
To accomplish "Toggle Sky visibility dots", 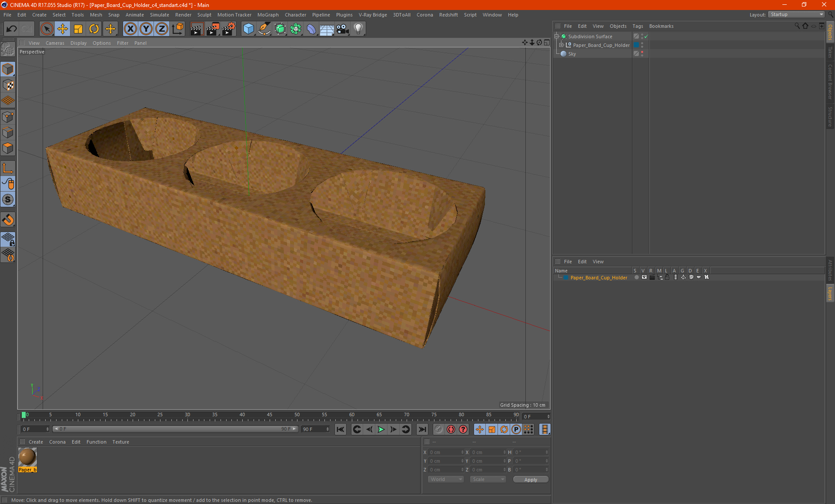I will coord(642,54).
